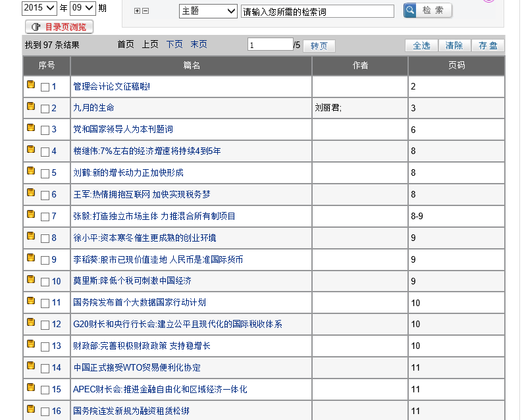Click the 目录页浏览 button
522x420 pixels.
click(x=59, y=27)
